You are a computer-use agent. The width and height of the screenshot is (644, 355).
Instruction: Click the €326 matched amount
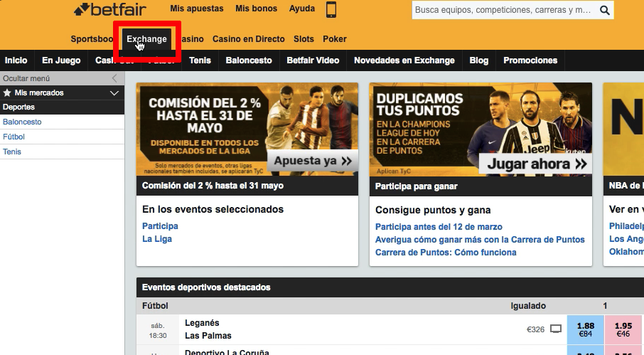[535, 329]
